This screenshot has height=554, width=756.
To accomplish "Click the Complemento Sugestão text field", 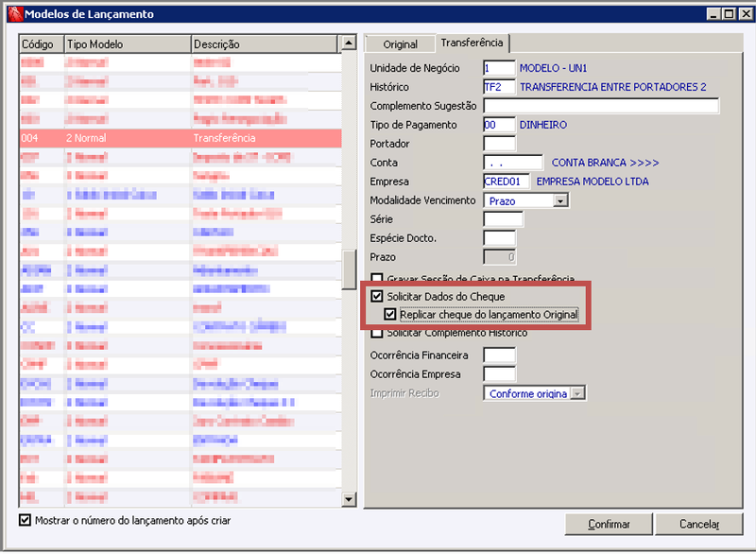I will [601, 106].
